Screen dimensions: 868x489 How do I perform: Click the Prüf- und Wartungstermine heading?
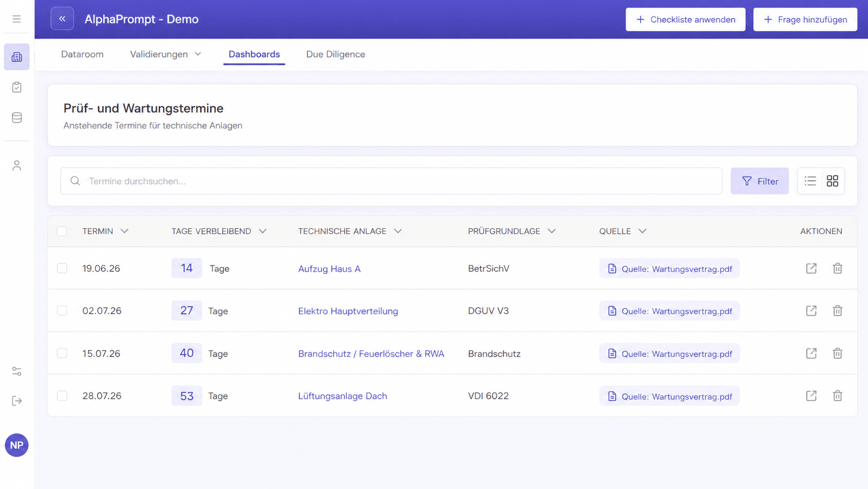click(x=143, y=108)
